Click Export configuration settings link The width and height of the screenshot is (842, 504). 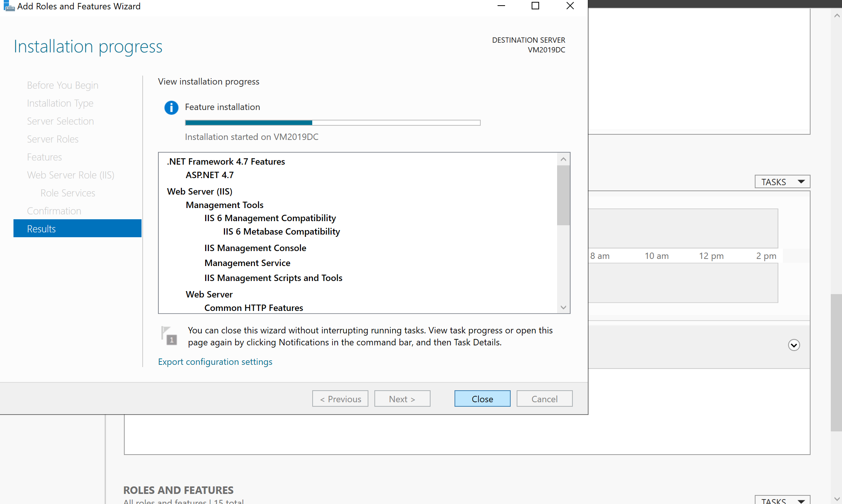point(215,362)
